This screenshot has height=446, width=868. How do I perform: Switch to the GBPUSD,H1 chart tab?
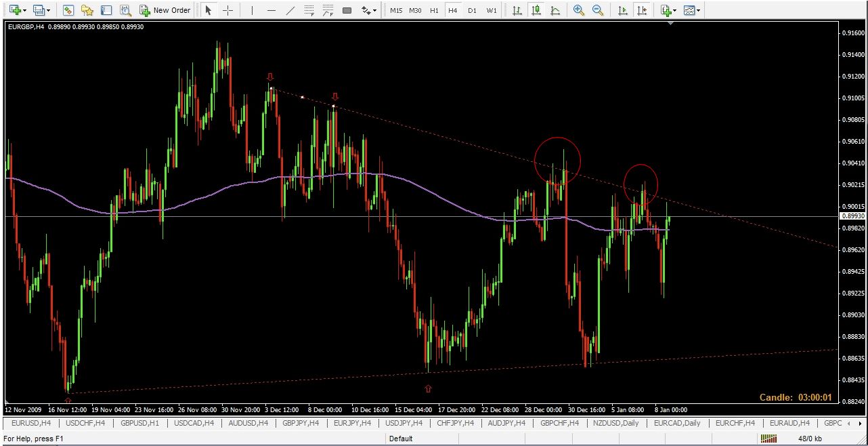pos(137,423)
